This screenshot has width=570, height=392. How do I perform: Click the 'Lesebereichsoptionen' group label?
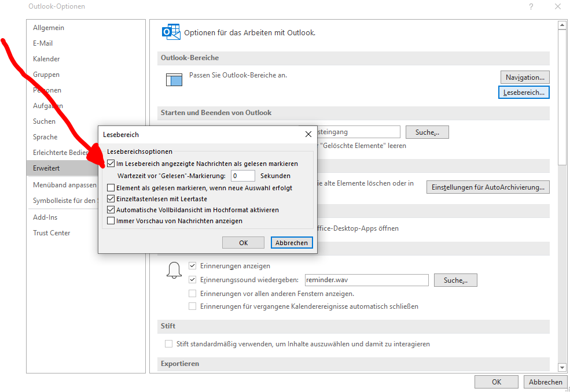pyautogui.click(x=139, y=151)
